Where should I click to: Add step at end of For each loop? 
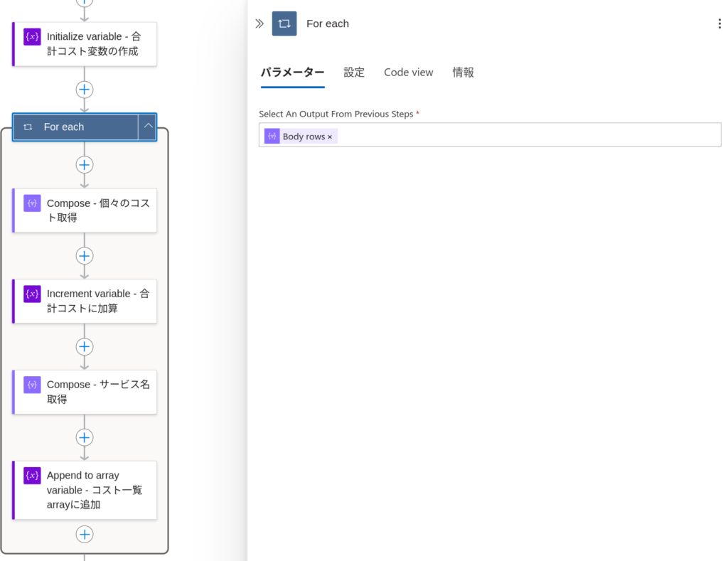85,535
